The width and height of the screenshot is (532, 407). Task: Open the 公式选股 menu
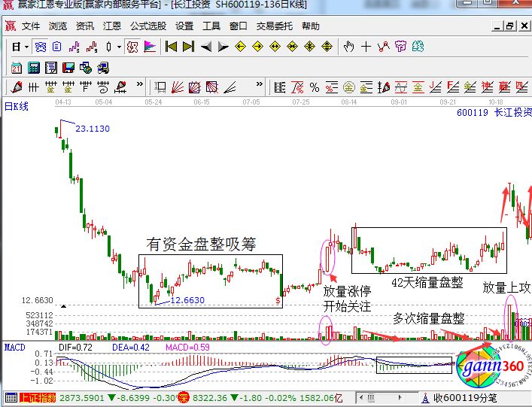(147, 26)
